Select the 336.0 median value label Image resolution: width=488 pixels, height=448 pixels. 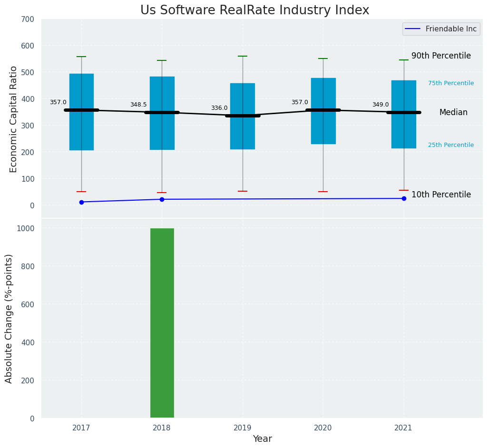pyautogui.click(x=219, y=108)
